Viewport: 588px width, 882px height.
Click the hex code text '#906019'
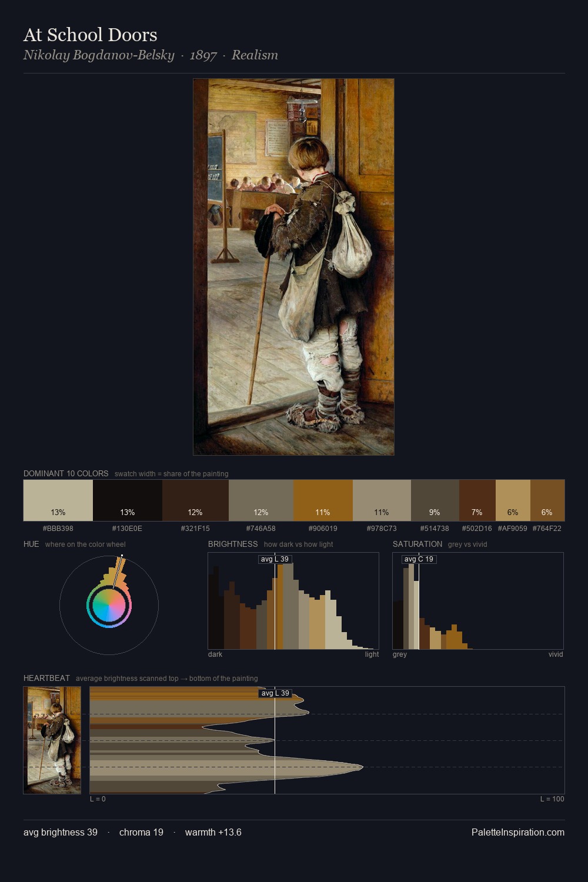[323, 529]
